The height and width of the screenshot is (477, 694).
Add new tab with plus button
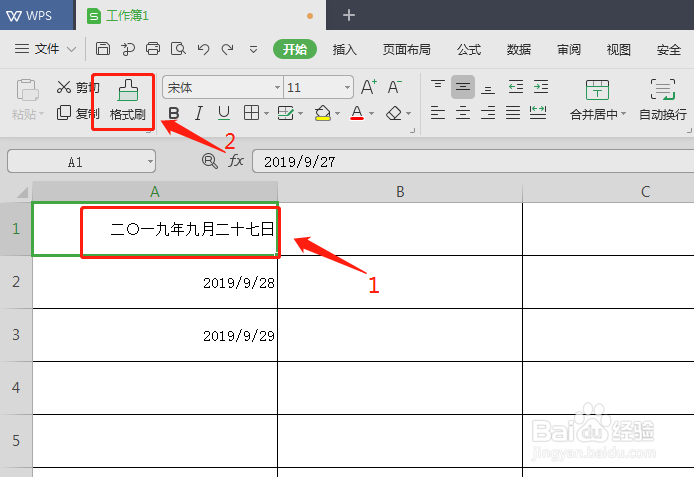349,15
